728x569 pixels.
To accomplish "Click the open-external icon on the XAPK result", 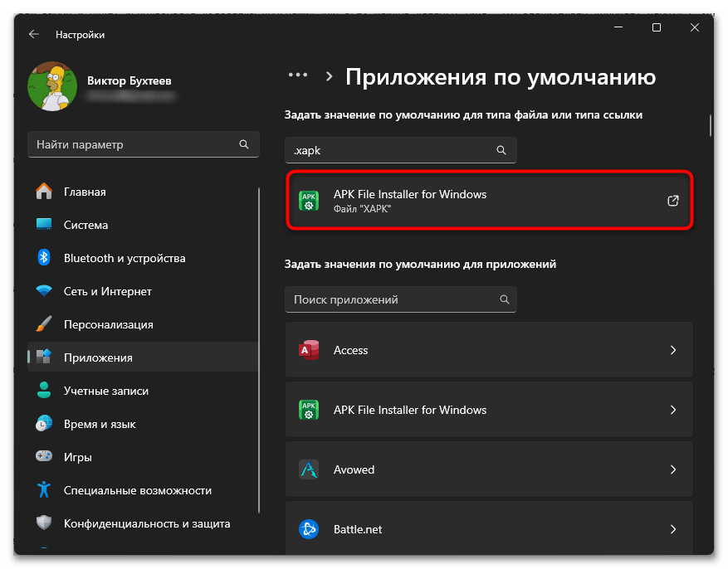I will [672, 201].
